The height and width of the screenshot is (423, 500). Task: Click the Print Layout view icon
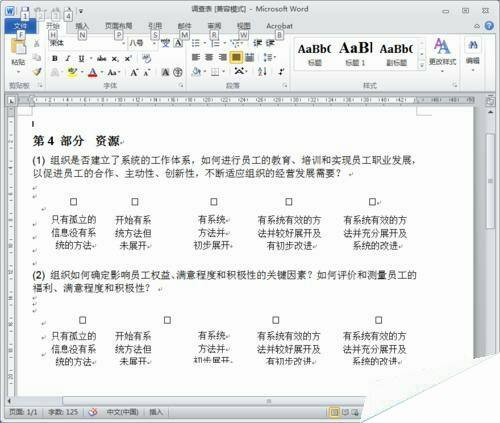pyautogui.click(x=334, y=412)
